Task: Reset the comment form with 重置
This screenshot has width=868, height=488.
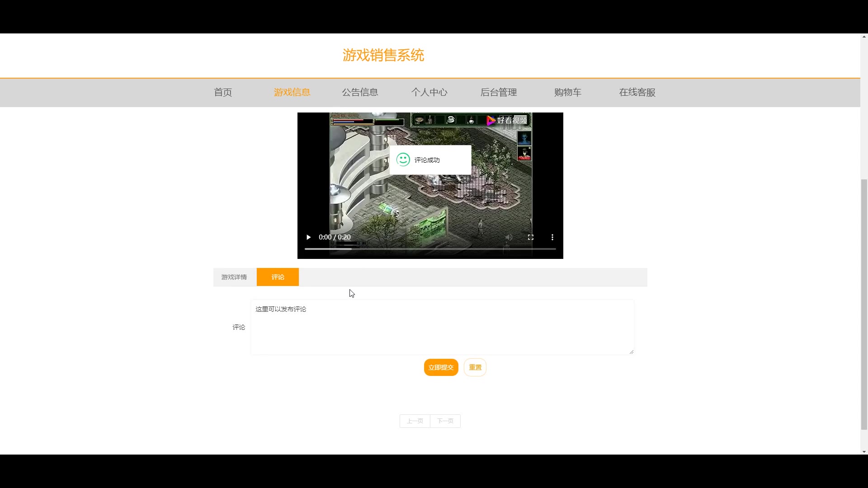Action: click(475, 367)
